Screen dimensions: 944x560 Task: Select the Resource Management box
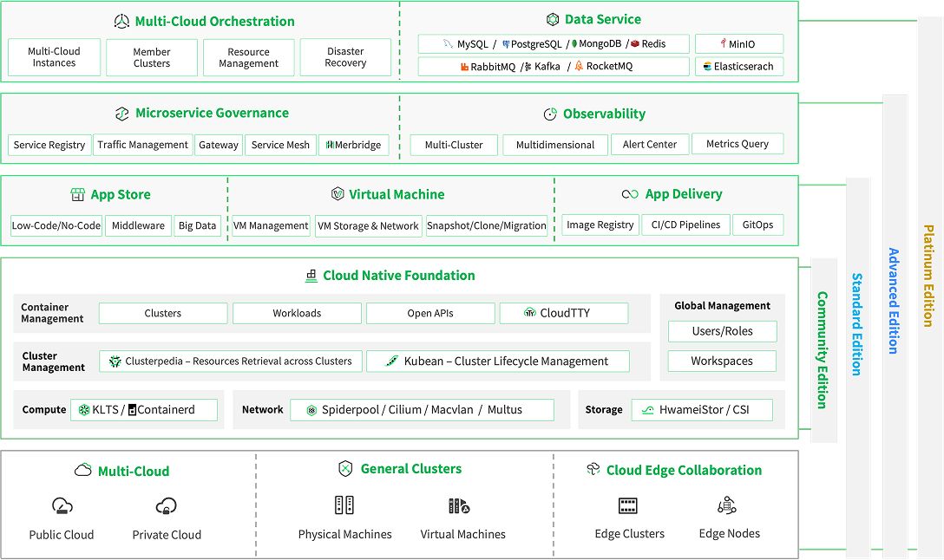point(249,58)
